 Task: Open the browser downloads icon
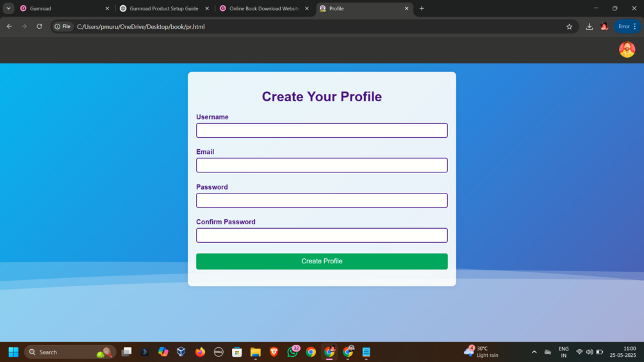point(589,27)
